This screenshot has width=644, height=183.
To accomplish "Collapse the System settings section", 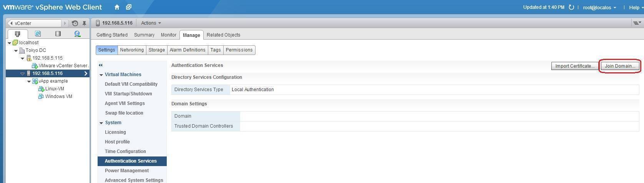I will pyautogui.click(x=101, y=123).
